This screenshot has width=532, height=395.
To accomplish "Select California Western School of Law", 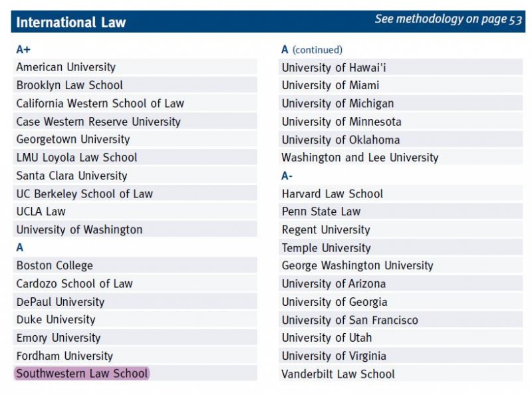I will coord(100,103).
